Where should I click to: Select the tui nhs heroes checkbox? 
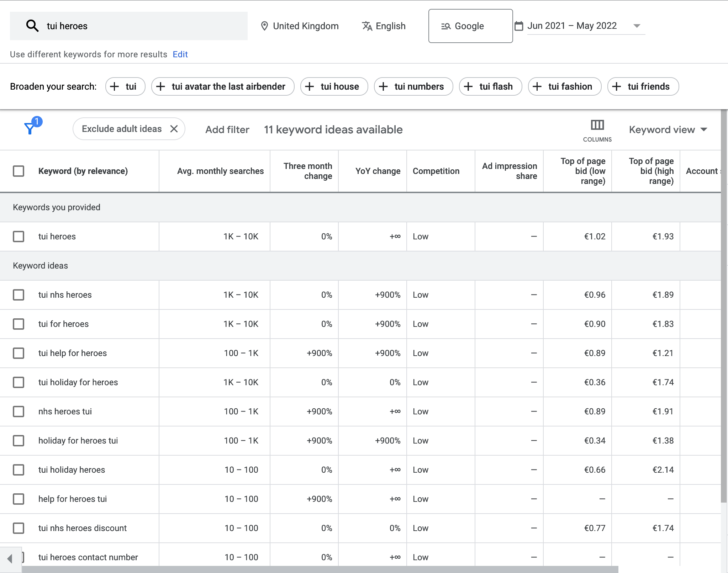[18, 294]
